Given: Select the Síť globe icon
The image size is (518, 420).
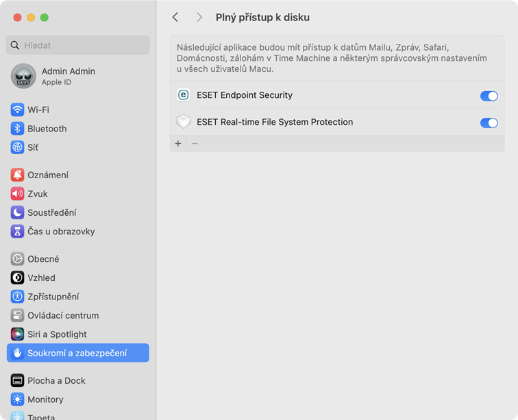Looking at the screenshot, I should tap(17, 147).
